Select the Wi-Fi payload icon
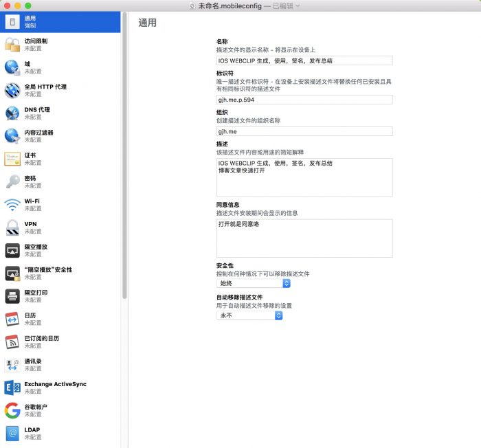 click(x=12, y=205)
